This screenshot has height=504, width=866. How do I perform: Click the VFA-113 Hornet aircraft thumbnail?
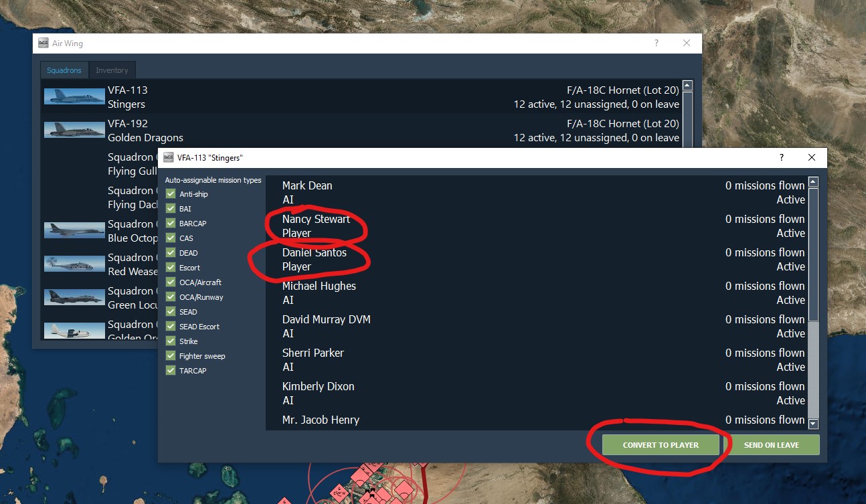[x=74, y=96]
